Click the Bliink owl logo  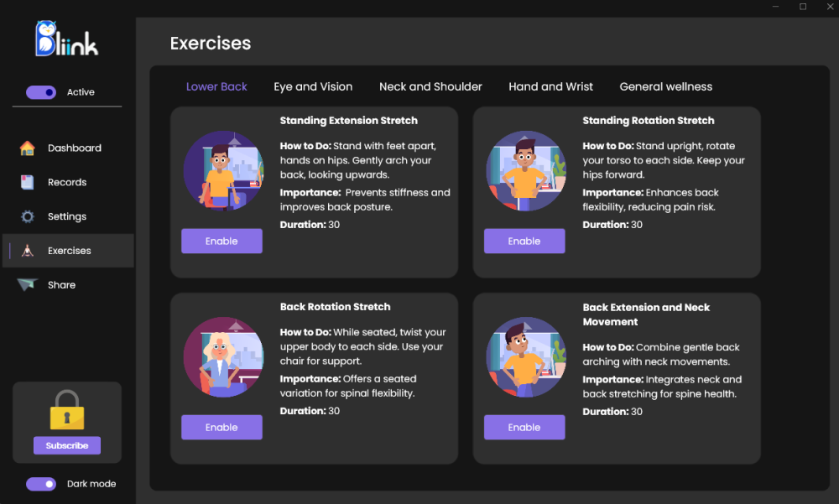coord(67,39)
